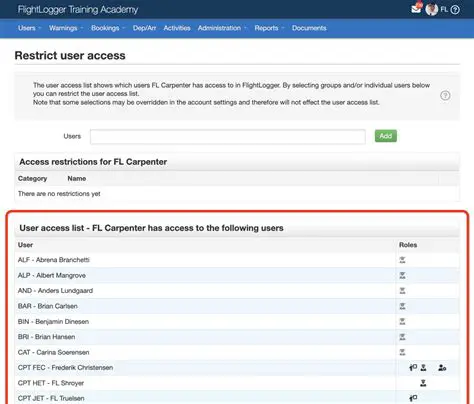The image size is (474, 404).
Task: Click role icon in FL Shroyer row
Action: [x=423, y=383]
